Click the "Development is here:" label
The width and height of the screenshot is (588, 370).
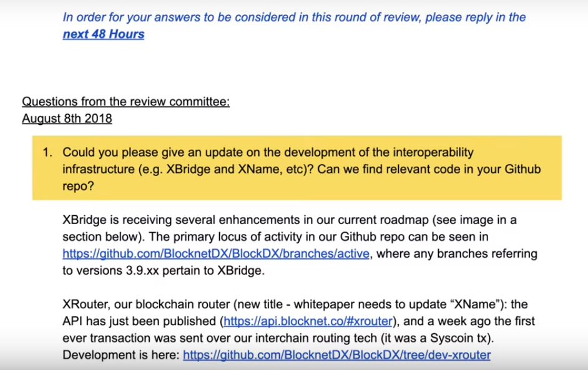click(120, 355)
